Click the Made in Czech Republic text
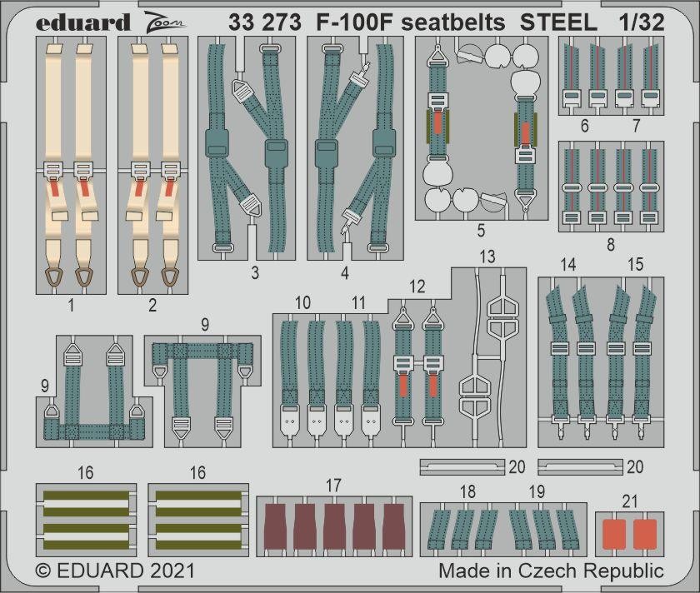 (x=551, y=571)
